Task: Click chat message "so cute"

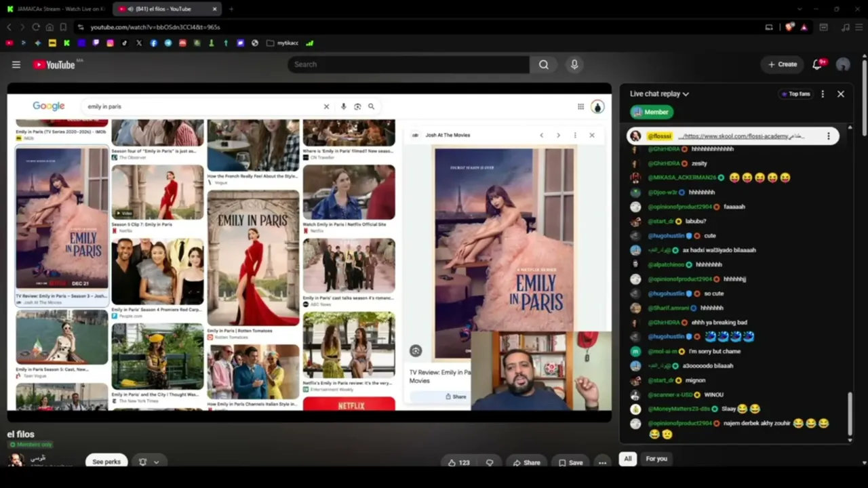Action: coord(713,293)
